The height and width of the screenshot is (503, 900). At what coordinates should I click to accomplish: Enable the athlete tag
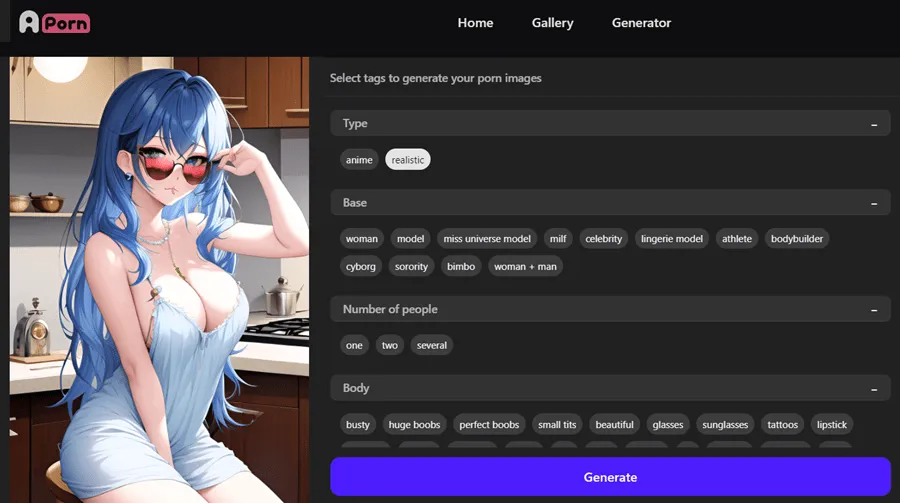736,238
